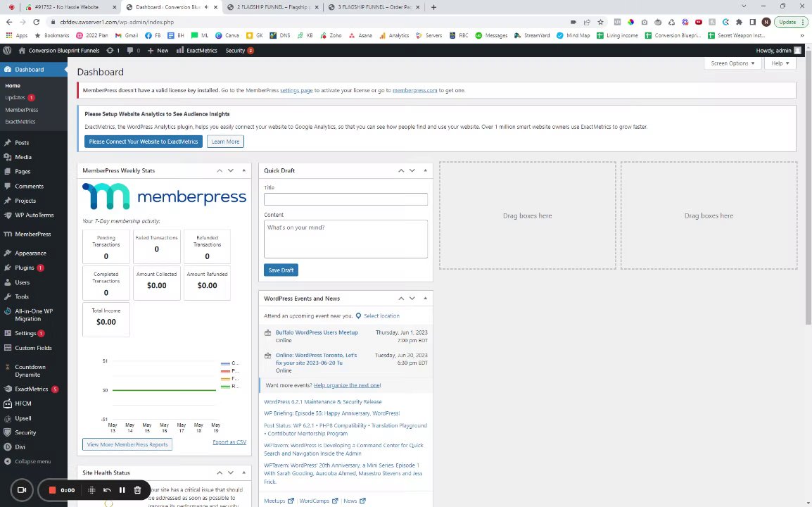Click the Quick Draft Content textarea

coord(345,239)
